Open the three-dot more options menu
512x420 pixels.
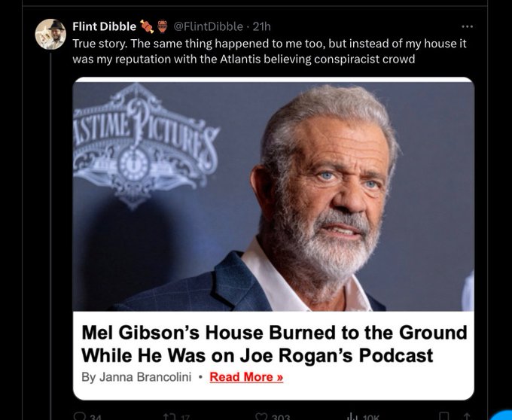(468, 27)
